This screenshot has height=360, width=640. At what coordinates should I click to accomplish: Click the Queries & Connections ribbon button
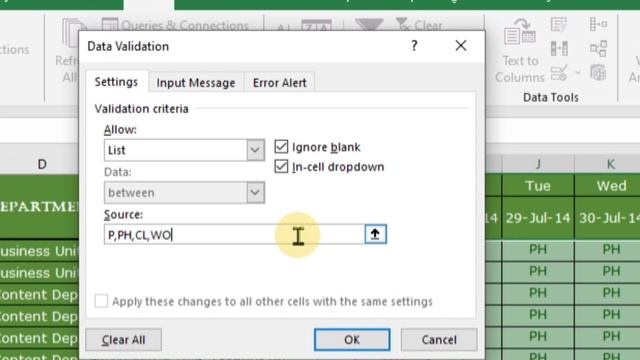tap(175, 25)
